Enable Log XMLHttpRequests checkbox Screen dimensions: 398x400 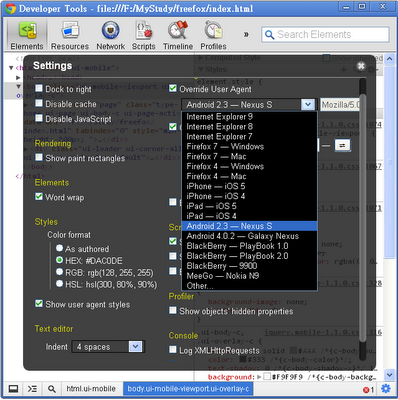173,350
